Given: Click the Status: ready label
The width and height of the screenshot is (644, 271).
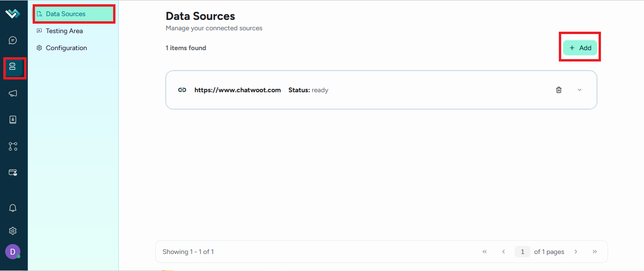Looking at the screenshot, I should pyautogui.click(x=308, y=90).
